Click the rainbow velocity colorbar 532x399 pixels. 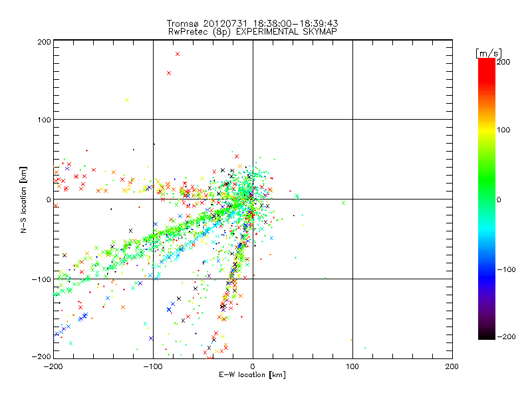click(487, 199)
